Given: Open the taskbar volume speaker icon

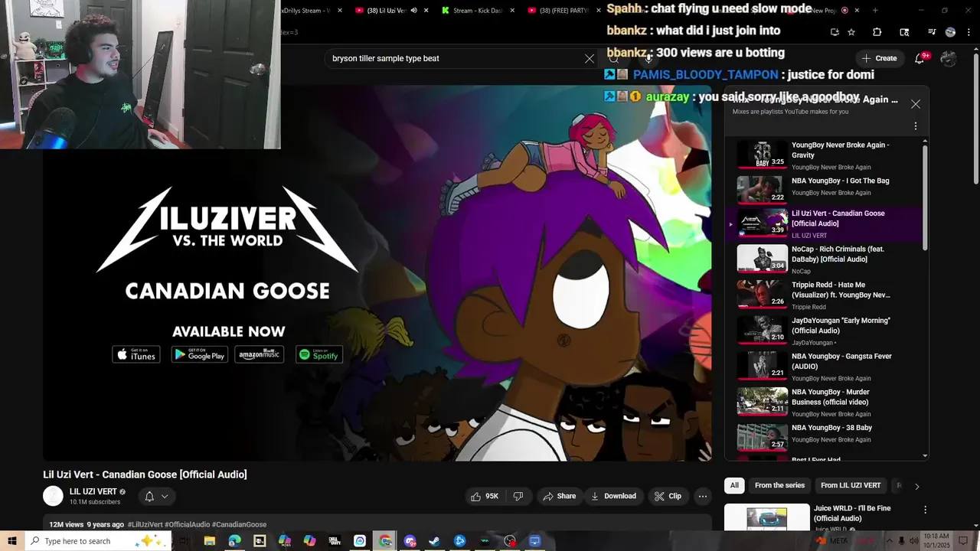Looking at the screenshot, I should (913, 541).
